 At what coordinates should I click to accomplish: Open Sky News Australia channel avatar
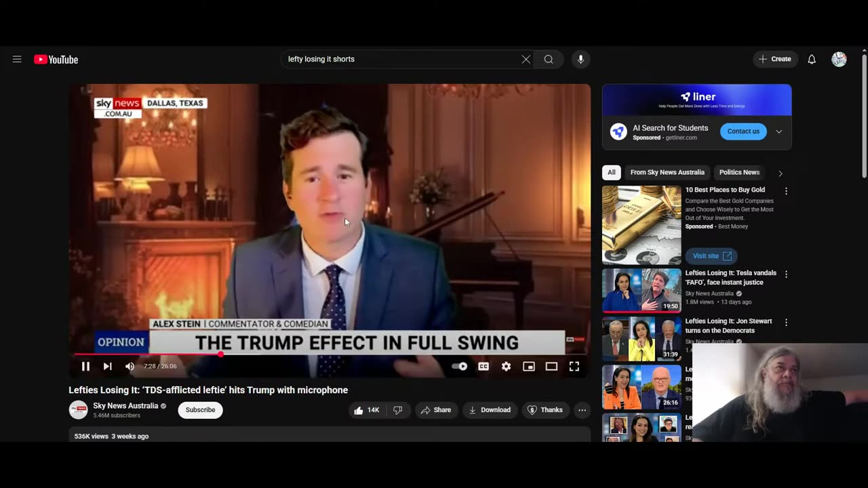(78, 410)
